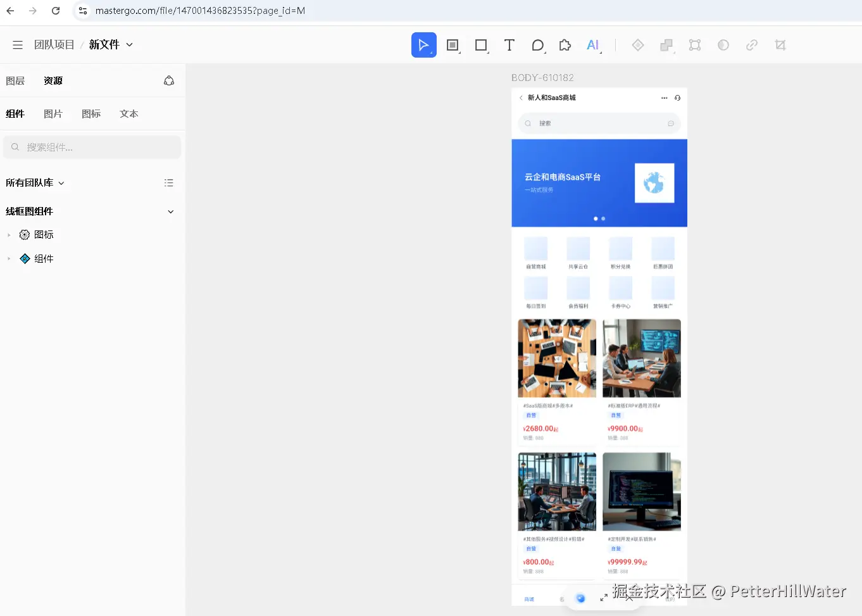862x616 pixels.
Task: Click the site info icon in address bar
Action: click(83, 11)
